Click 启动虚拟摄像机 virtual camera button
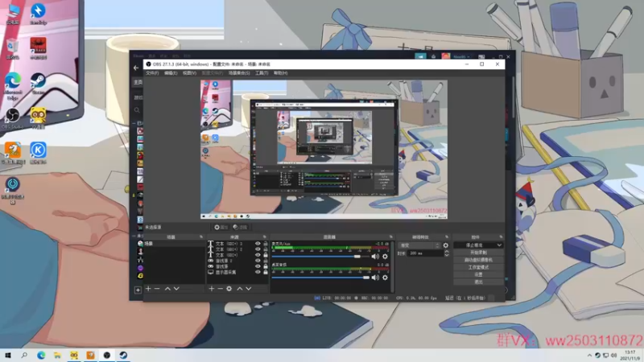Viewport: 644px width, 362px height. click(x=478, y=260)
